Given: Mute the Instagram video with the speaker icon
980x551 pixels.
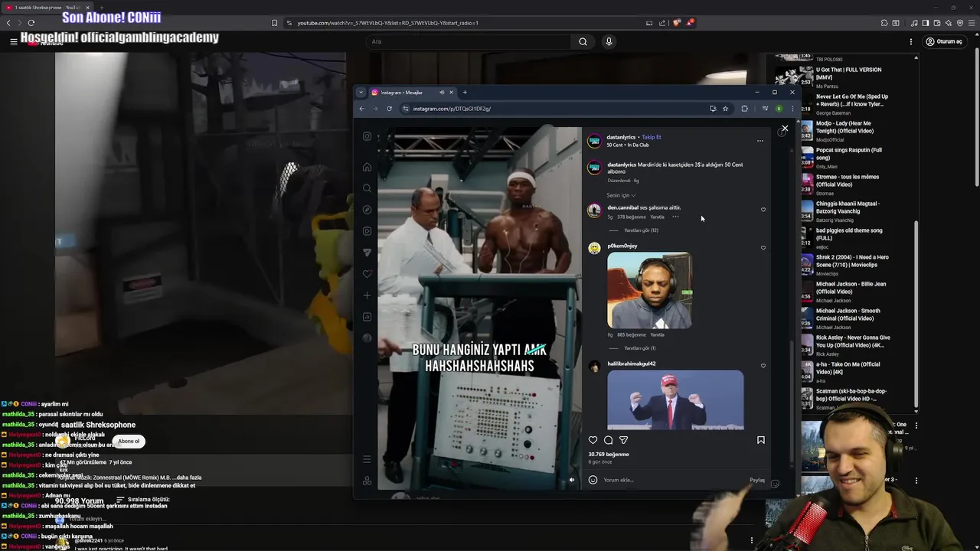Looking at the screenshot, I should (x=571, y=480).
